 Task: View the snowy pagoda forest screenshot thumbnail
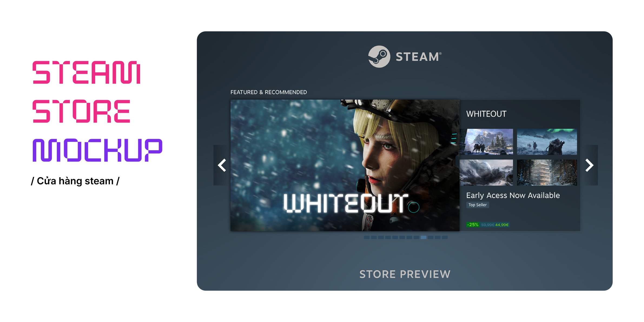click(547, 172)
